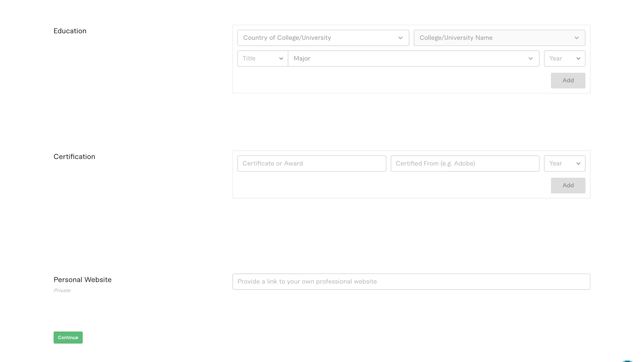Click the chevron arrow of Certification Year

tap(578, 164)
